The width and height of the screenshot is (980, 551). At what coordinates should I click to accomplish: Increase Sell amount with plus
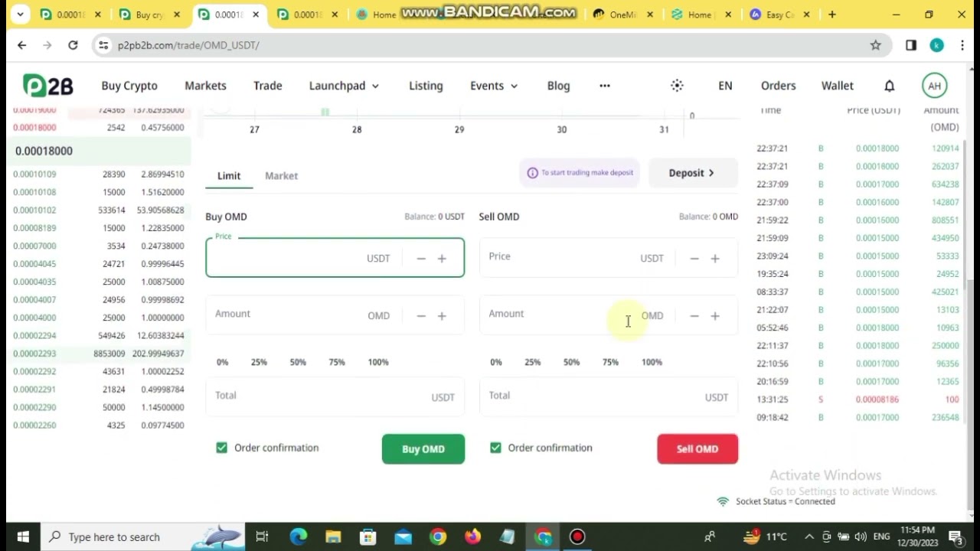pos(715,316)
